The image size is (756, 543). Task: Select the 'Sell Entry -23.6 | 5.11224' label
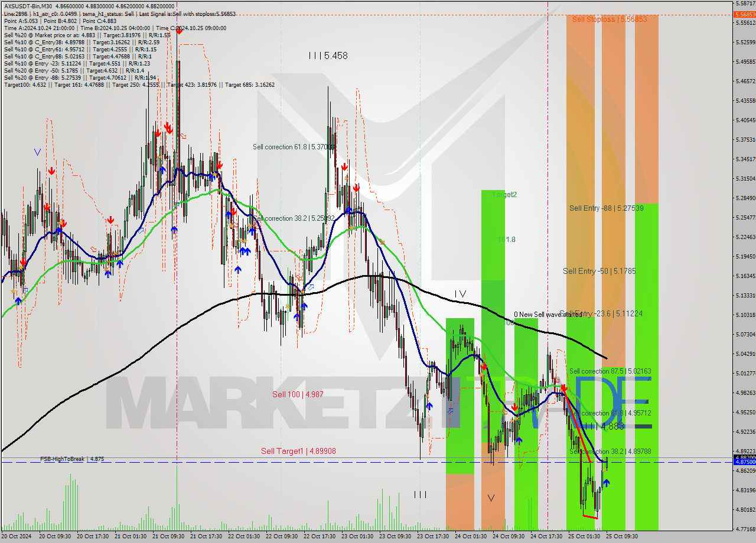point(601,314)
